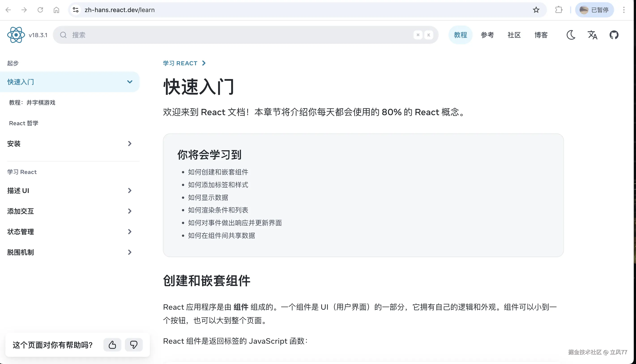Open the GitHub repository icon
The image size is (636, 364).
pos(614,35)
